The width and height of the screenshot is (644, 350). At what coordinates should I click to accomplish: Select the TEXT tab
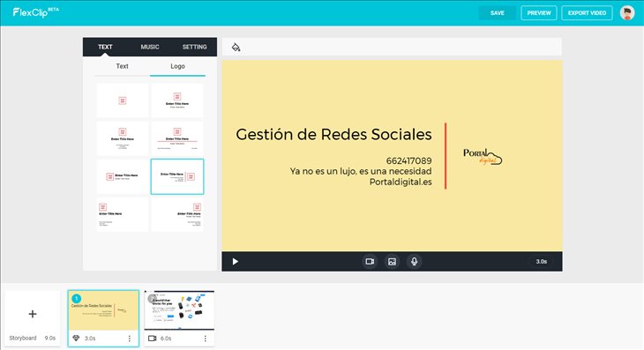click(x=105, y=47)
